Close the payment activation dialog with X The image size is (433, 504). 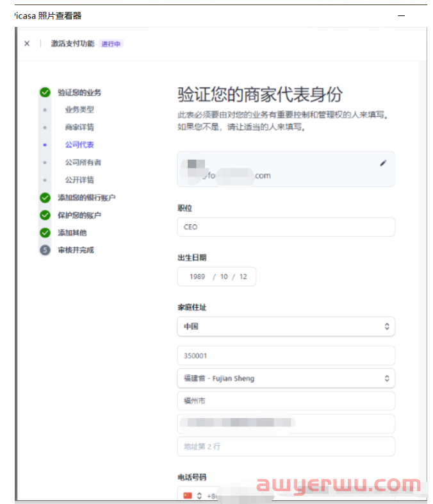tap(27, 44)
